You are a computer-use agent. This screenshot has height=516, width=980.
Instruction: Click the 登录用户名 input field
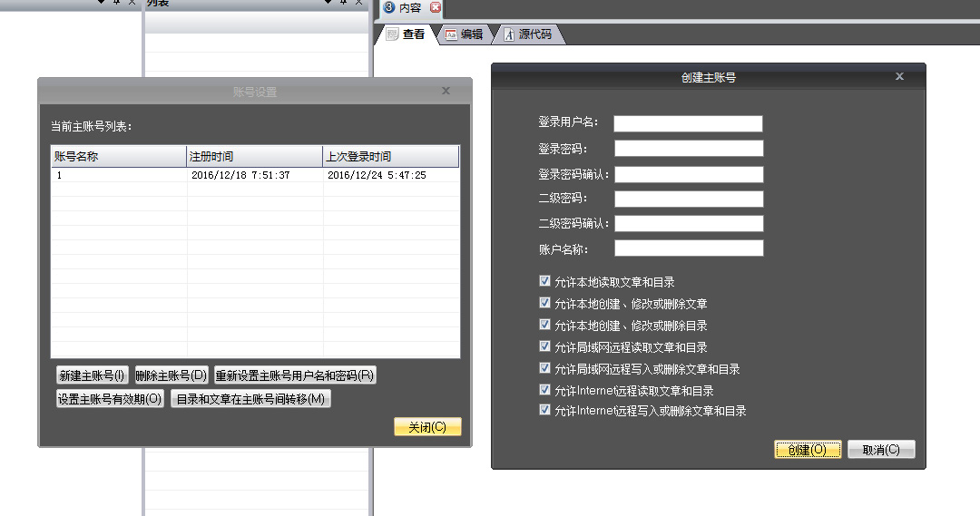tap(688, 123)
